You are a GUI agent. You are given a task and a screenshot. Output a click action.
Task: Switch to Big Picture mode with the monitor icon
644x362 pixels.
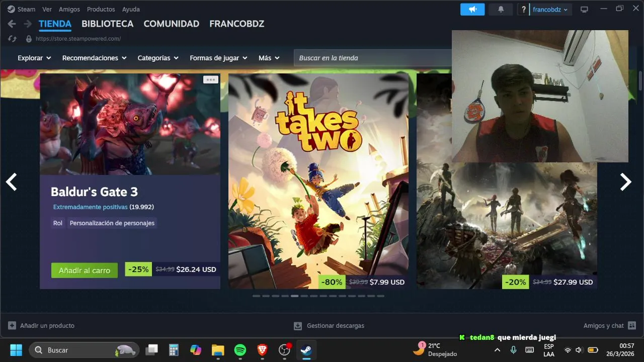(x=584, y=9)
